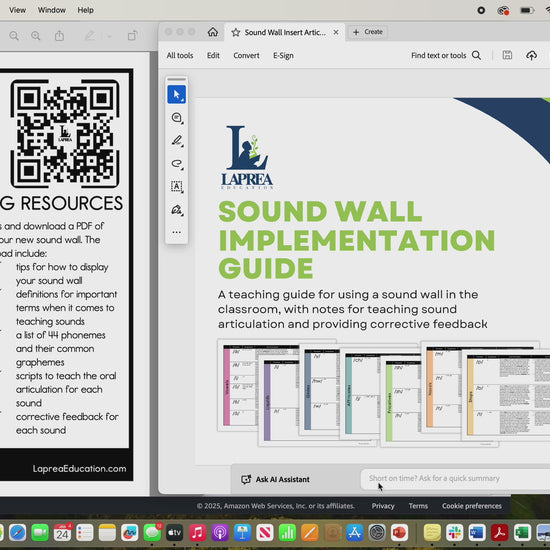Open the Edit menu in Acrobat
Viewport: 550px width, 550px height.
point(213,55)
